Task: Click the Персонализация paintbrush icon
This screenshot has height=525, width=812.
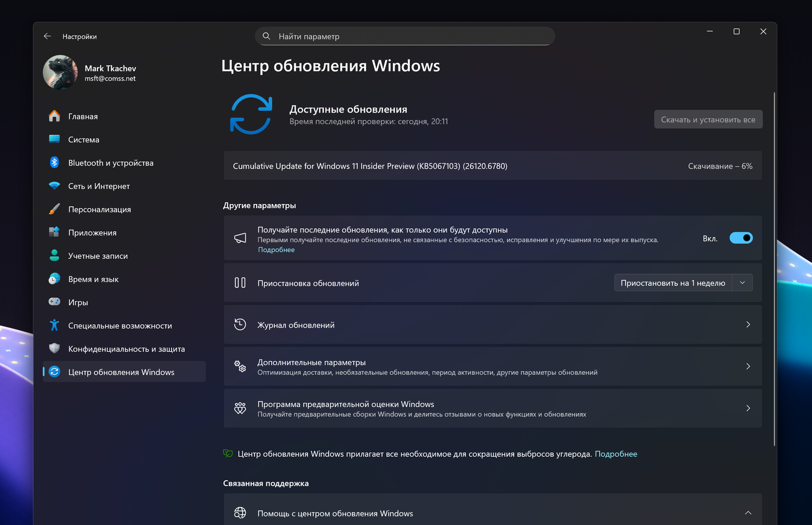Action: tap(54, 209)
